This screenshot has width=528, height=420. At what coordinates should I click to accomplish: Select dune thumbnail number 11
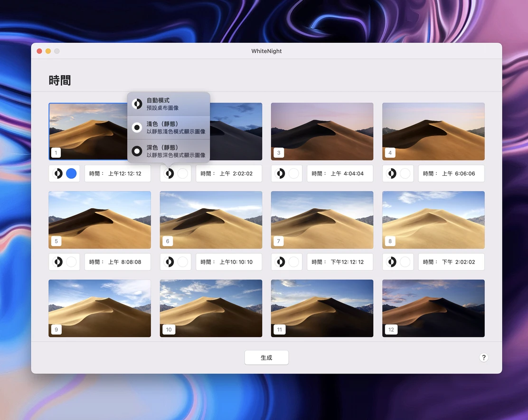coord(322,308)
